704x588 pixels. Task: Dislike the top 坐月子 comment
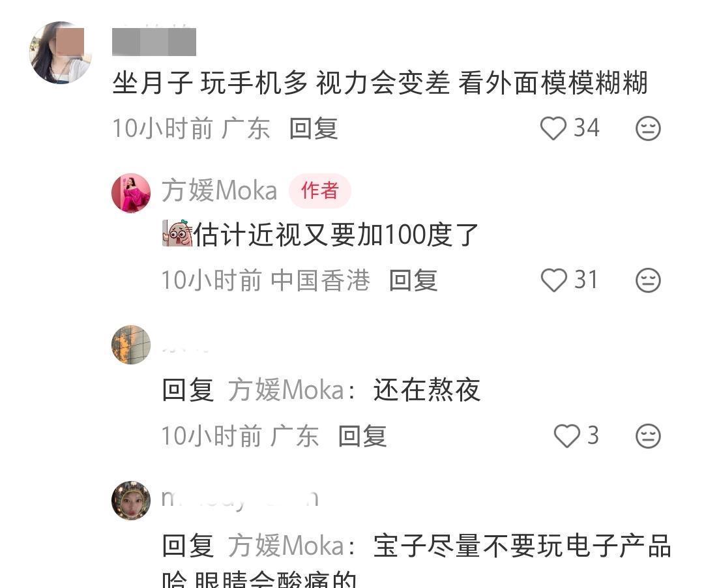pos(648,128)
